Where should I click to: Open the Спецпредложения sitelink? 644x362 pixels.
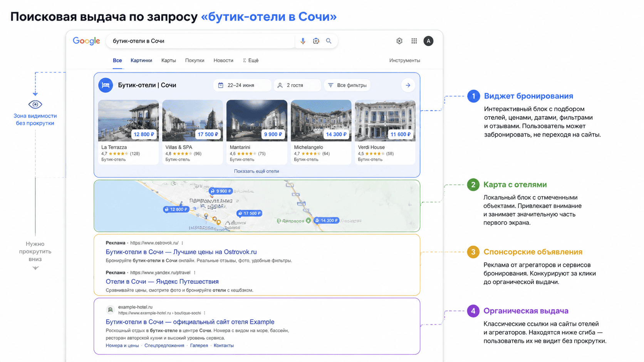pos(164,345)
